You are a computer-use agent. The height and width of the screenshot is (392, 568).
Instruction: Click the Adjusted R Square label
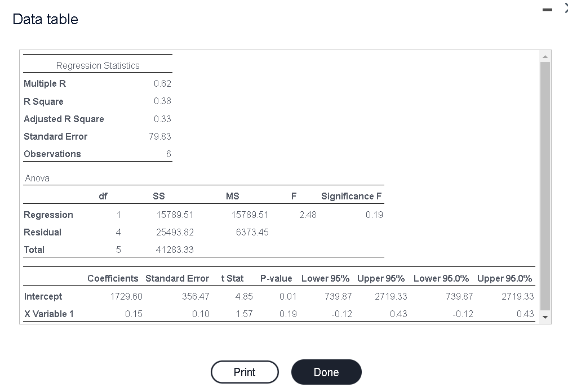coord(64,119)
